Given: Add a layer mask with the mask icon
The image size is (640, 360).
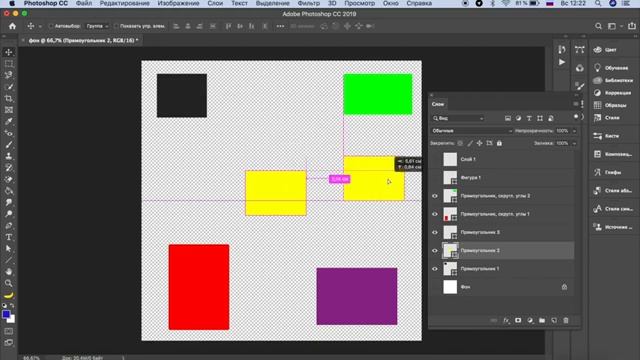Looking at the screenshot, I should pyautogui.click(x=518, y=320).
